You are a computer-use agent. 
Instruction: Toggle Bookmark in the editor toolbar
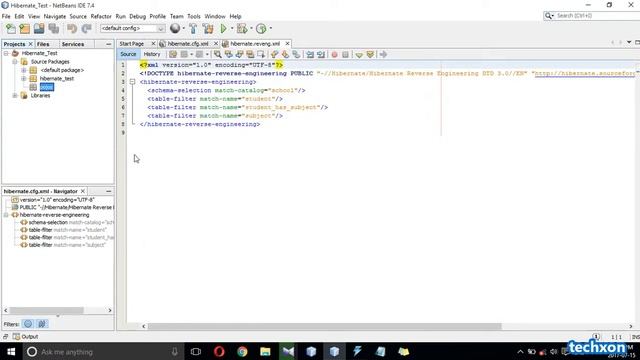pyautogui.click(x=296, y=54)
